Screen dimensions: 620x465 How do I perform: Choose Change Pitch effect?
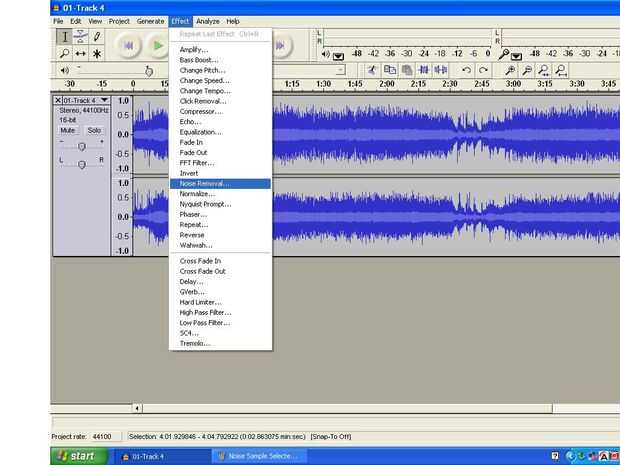[220, 70]
